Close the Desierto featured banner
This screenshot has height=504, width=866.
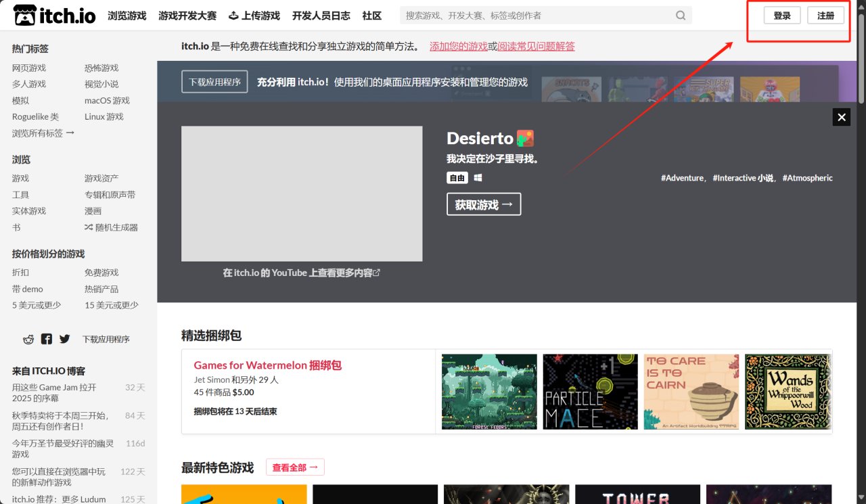pyautogui.click(x=842, y=117)
